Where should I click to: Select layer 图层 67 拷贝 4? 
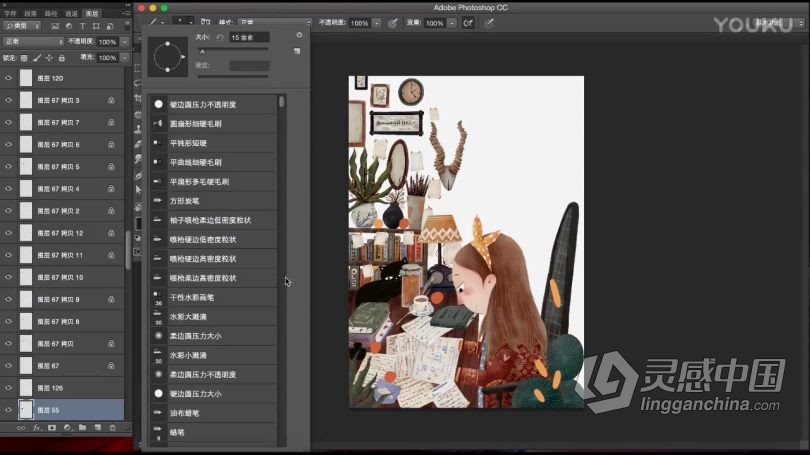click(x=62, y=189)
